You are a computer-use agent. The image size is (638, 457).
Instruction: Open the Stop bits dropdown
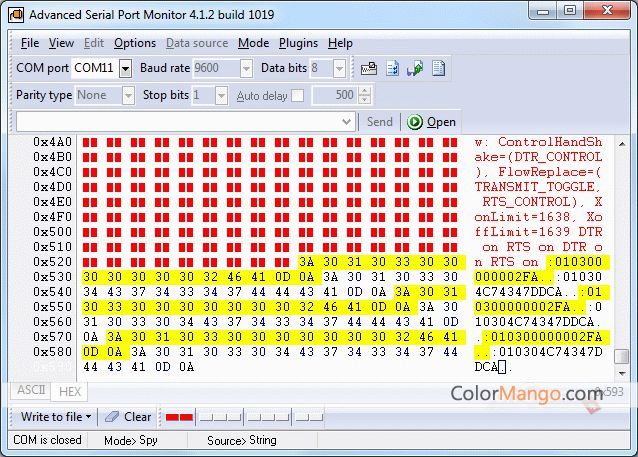click(x=221, y=96)
